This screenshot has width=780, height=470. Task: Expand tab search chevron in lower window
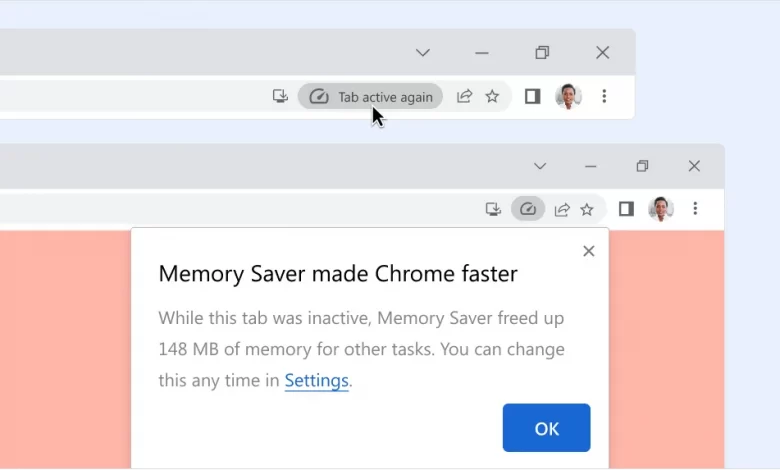pyautogui.click(x=540, y=166)
